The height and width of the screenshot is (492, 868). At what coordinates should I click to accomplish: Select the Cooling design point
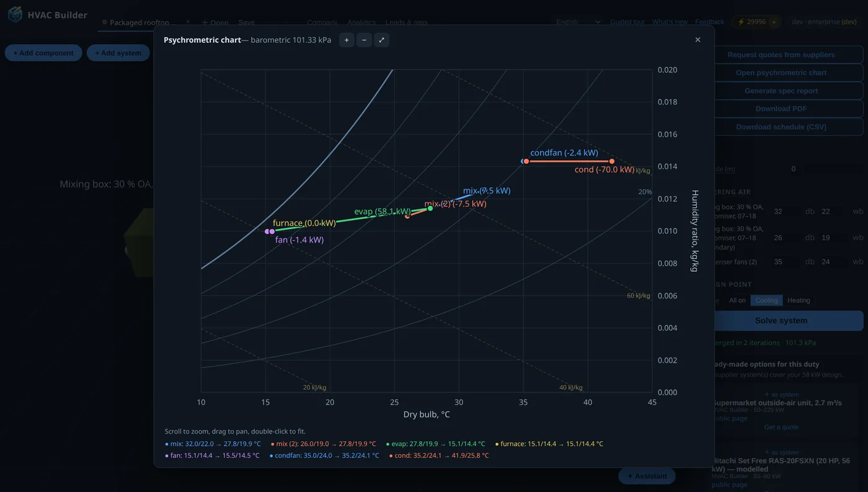tap(766, 300)
